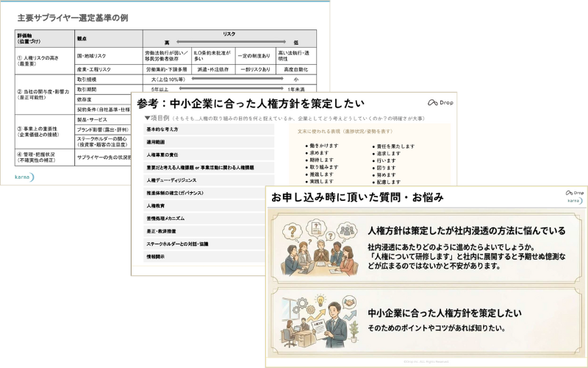Viewport: 588px width, 368px height.
Task: Select the ステークホルダーとの対話・協議 item row
Action: point(204,244)
